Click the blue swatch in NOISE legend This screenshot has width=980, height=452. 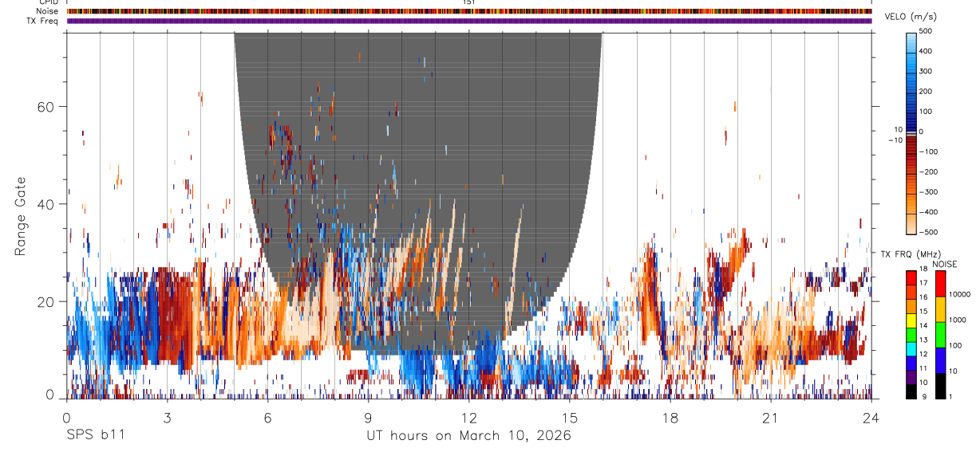[x=939, y=360]
